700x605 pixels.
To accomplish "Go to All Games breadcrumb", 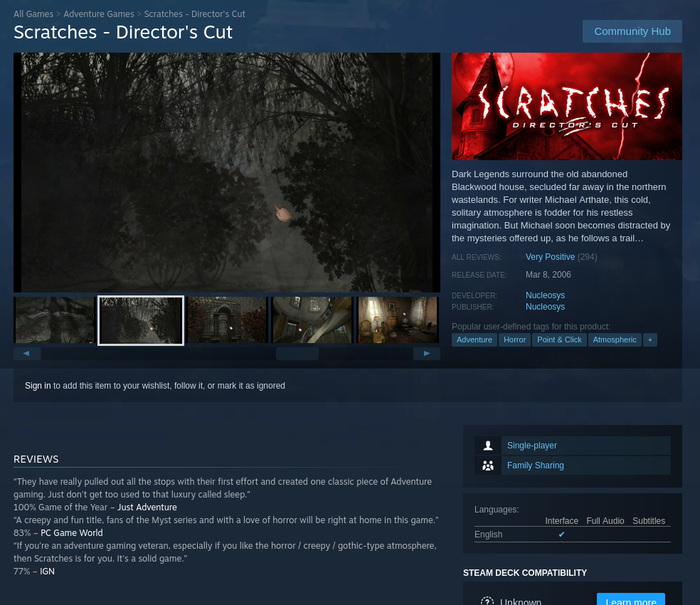I will (x=33, y=14).
